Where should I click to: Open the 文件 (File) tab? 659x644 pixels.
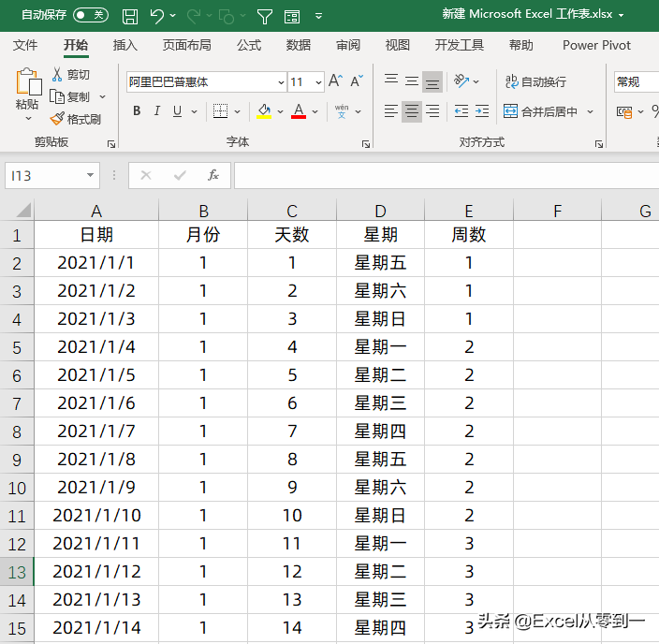click(25, 45)
